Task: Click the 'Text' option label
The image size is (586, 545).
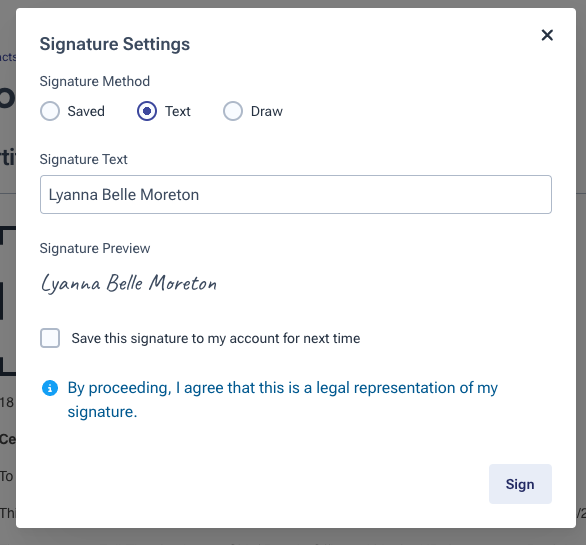Action: (178, 111)
